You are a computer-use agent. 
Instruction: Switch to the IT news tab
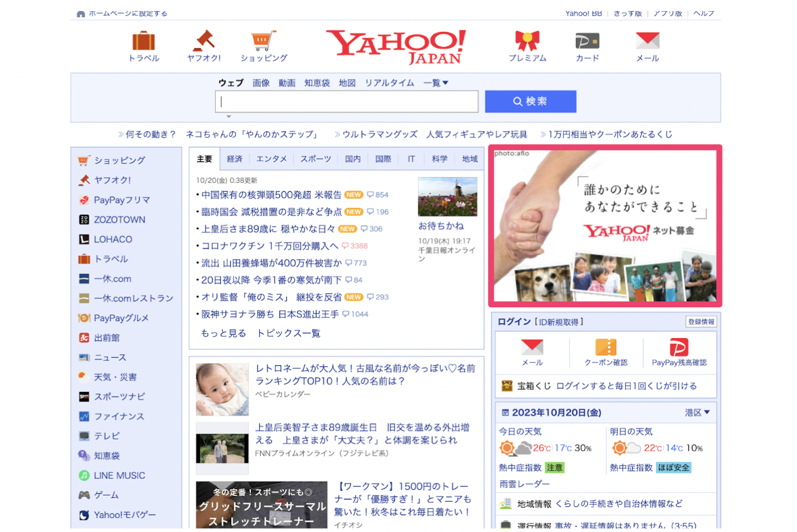pos(411,159)
